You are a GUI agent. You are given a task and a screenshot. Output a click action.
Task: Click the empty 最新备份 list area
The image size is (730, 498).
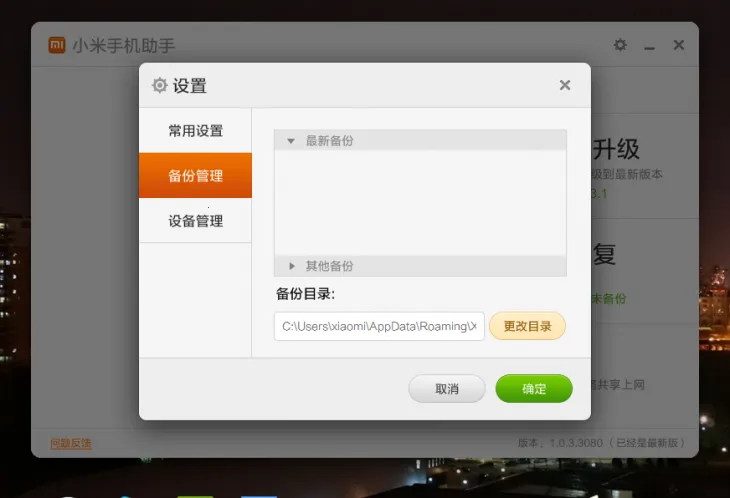tap(420, 202)
